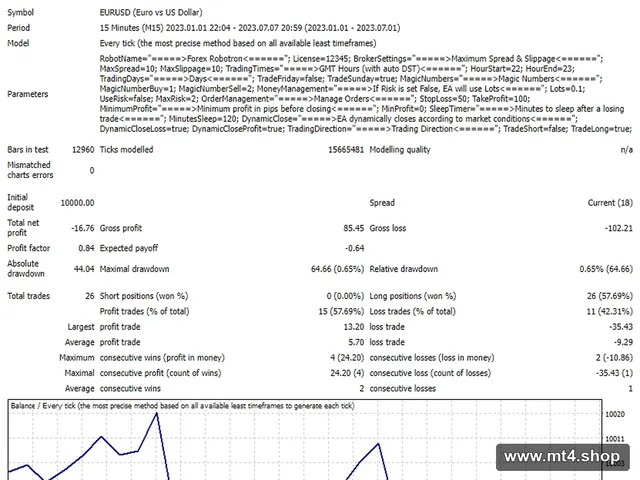
Task: Click the Relative drawdown value 0.65% (64.66)
Action: (606, 269)
